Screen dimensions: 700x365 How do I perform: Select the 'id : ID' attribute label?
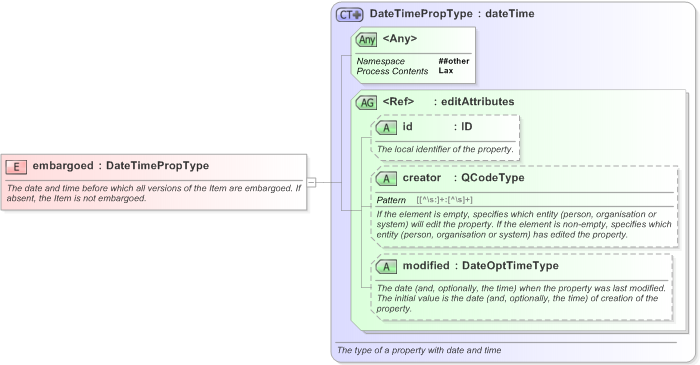point(437,127)
